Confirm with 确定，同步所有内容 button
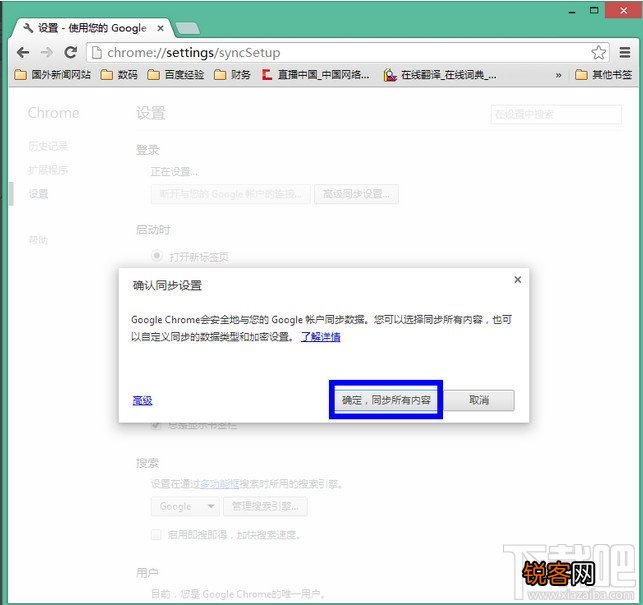Viewport: 643px width, 605px height. 386,400
